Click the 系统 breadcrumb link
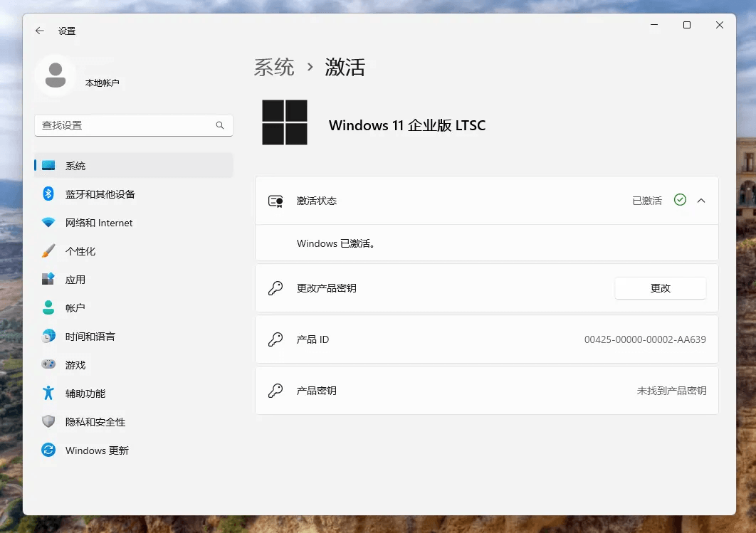 click(x=274, y=67)
